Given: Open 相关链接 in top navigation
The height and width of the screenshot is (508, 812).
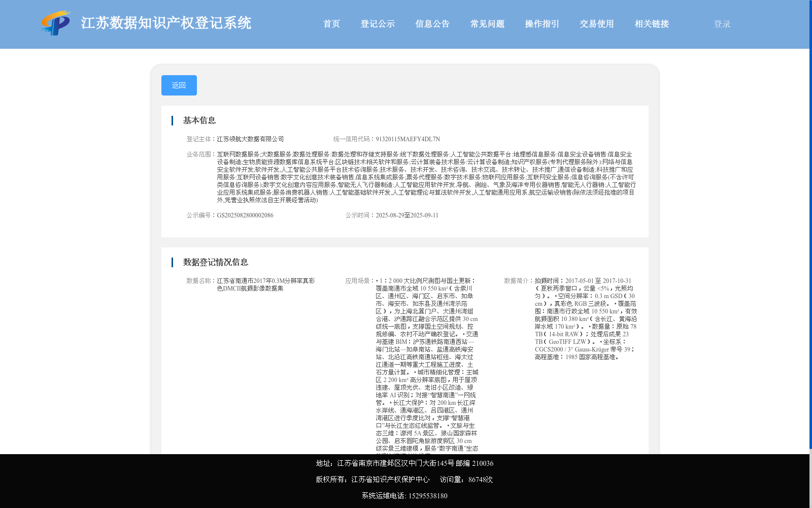Looking at the screenshot, I should tap(652, 24).
